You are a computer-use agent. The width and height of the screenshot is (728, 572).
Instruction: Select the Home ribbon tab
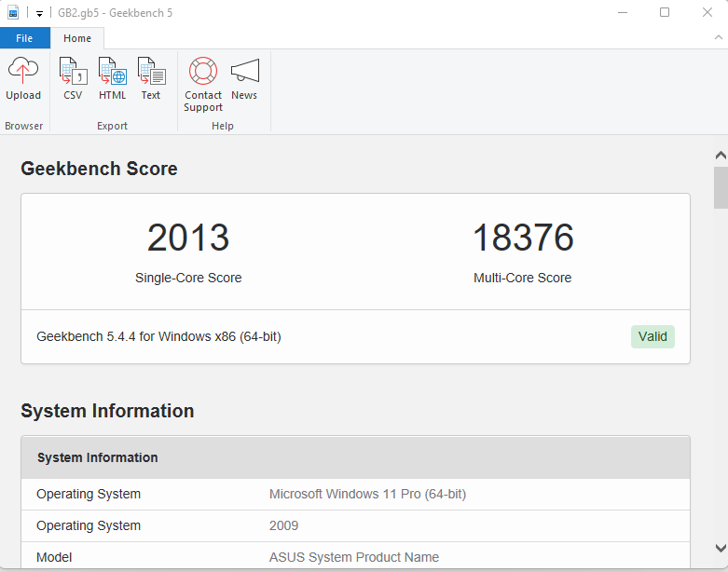(77, 38)
